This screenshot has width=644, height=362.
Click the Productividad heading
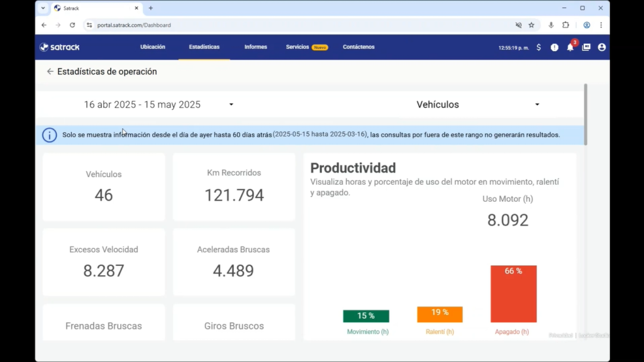pyautogui.click(x=353, y=168)
